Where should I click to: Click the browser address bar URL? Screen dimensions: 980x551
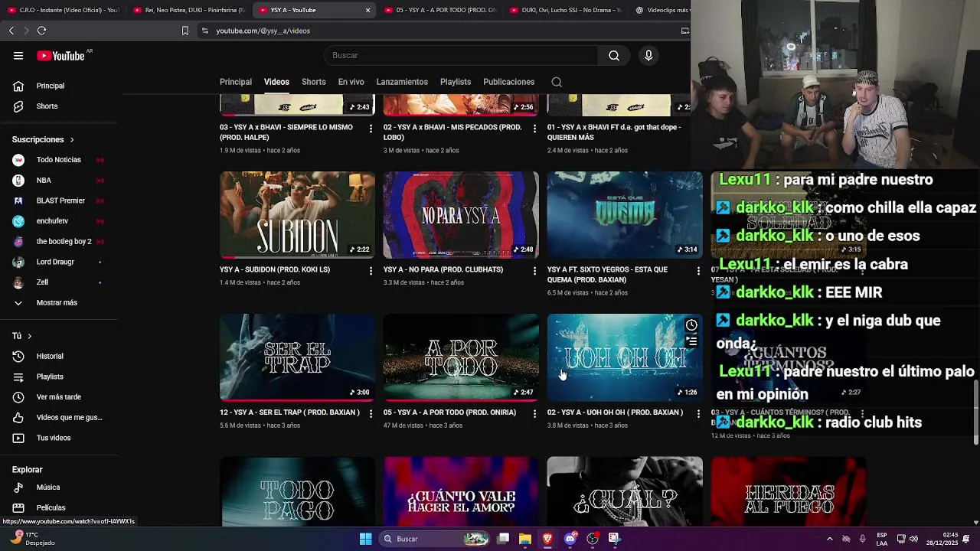(263, 31)
